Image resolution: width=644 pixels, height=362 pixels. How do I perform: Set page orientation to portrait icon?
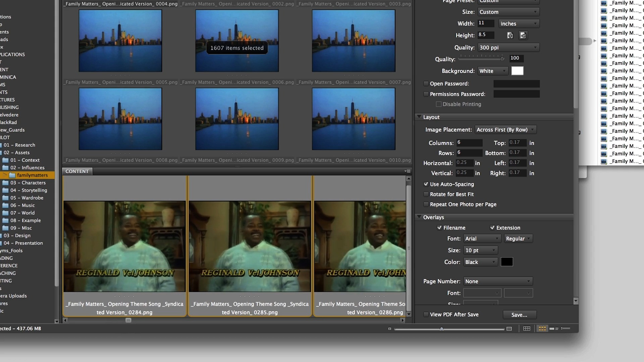(x=510, y=35)
